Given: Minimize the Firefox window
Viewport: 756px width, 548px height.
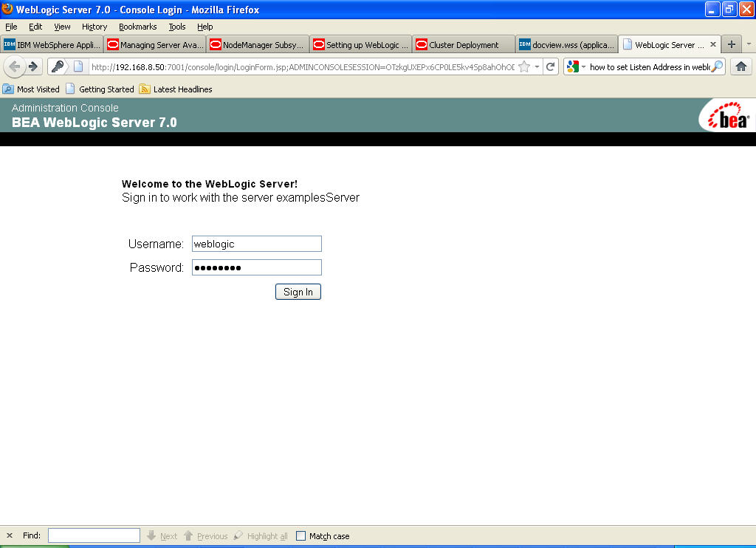Looking at the screenshot, I should click(x=712, y=9).
